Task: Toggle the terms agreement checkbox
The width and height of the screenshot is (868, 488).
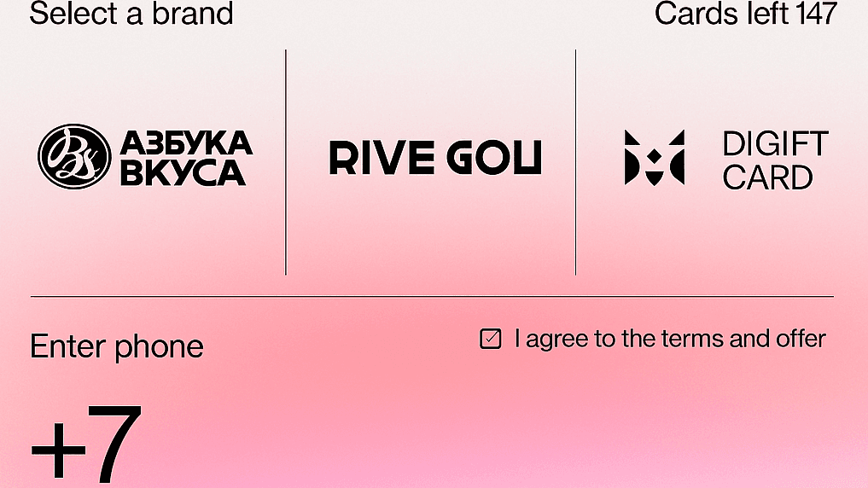Action: pyautogui.click(x=491, y=340)
